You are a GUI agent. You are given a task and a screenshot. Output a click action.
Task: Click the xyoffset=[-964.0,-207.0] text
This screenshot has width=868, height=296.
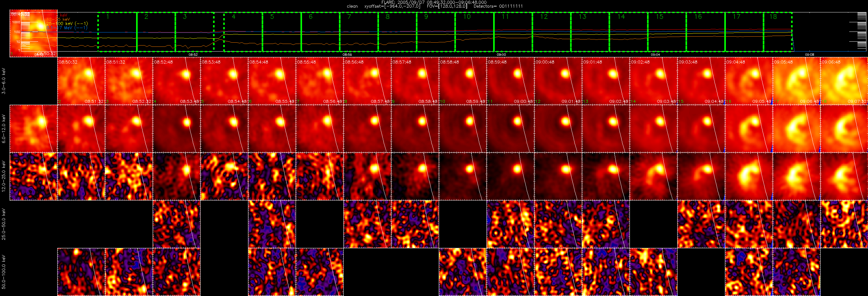pos(393,6)
